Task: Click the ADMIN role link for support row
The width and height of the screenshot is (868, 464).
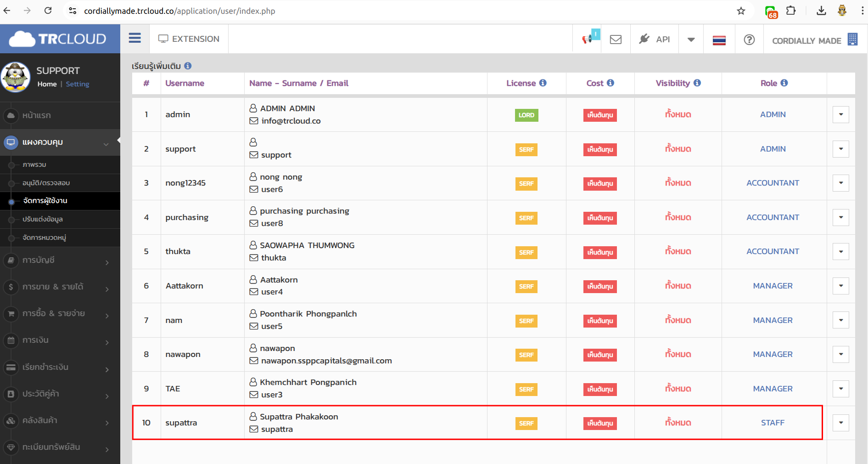Action: pos(773,149)
